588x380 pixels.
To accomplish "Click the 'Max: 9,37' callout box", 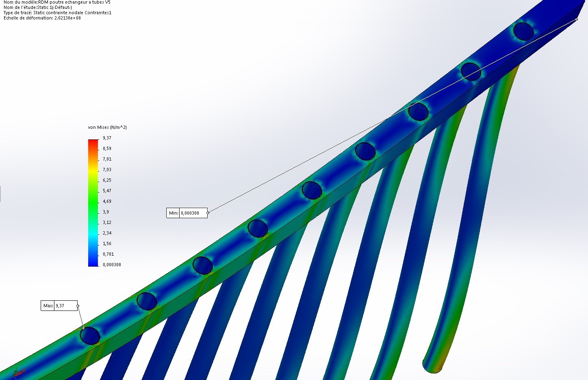I will click(x=59, y=306).
